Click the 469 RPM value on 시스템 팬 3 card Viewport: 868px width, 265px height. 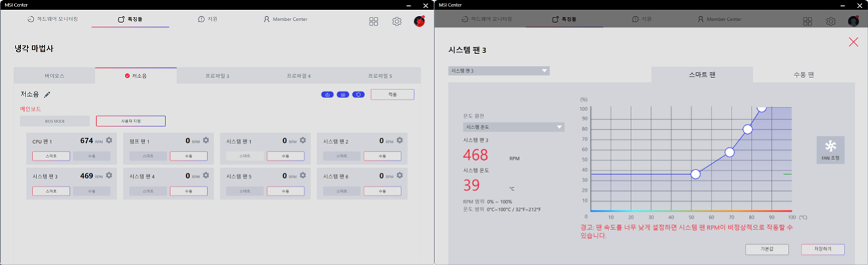click(86, 176)
